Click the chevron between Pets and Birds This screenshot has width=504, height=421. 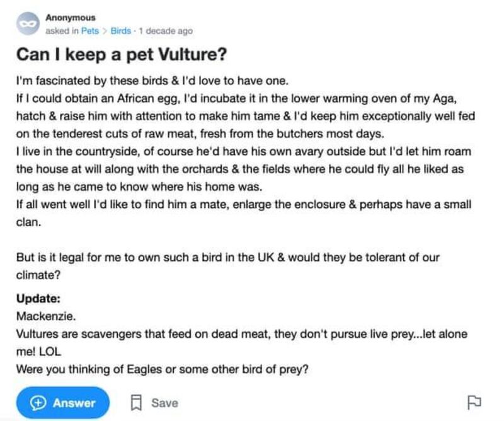click(105, 31)
